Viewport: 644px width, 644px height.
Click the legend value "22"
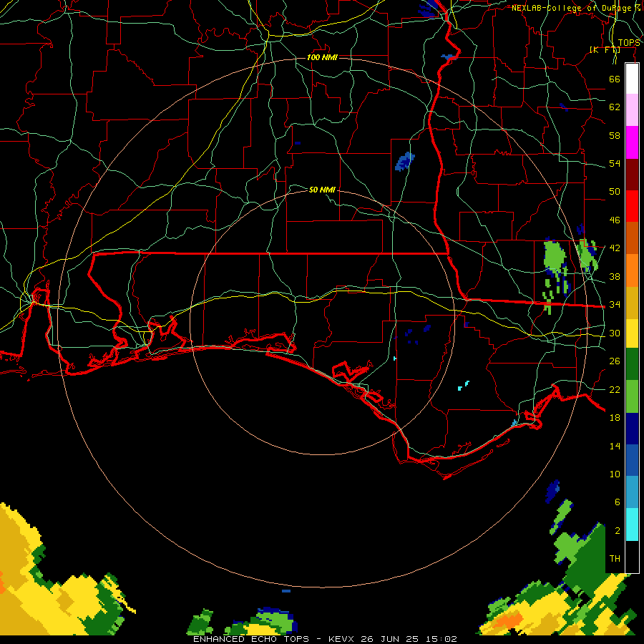point(615,390)
